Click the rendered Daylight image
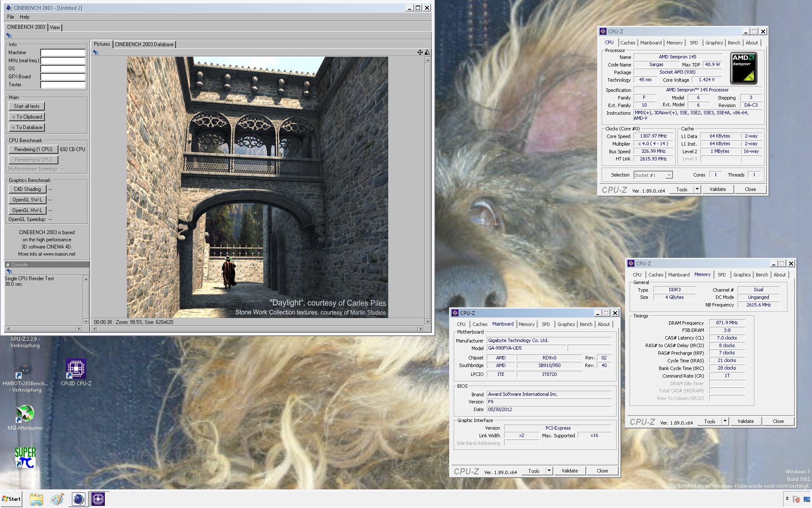This screenshot has width=812, height=508. pos(257,188)
